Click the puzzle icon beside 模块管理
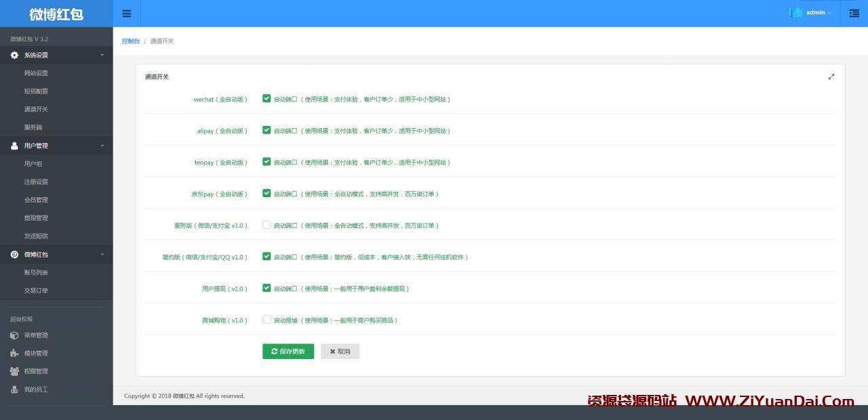This screenshot has height=420, width=868. [x=14, y=353]
